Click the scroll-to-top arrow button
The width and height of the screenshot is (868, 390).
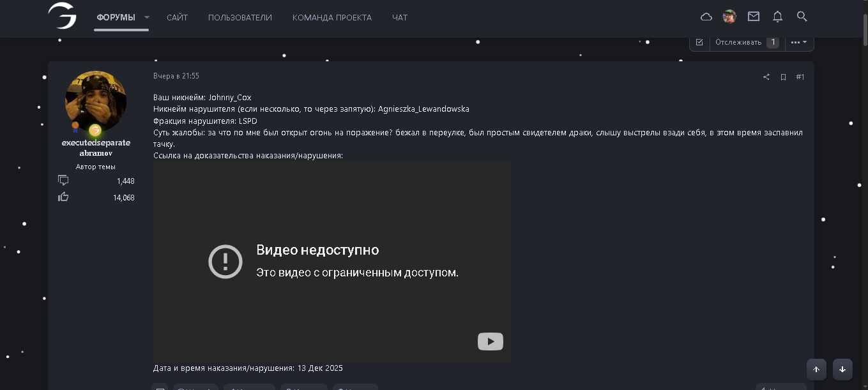tap(816, 369)
